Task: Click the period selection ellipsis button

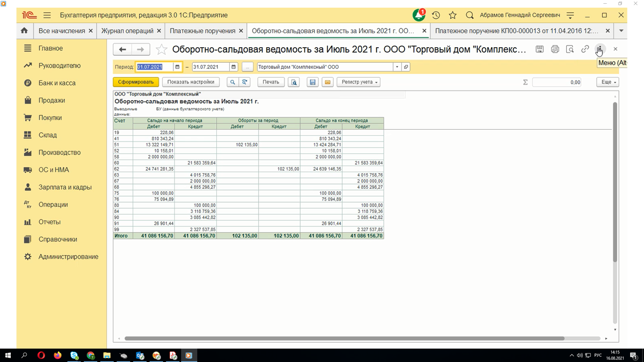Action: click(x=247, y=67)
